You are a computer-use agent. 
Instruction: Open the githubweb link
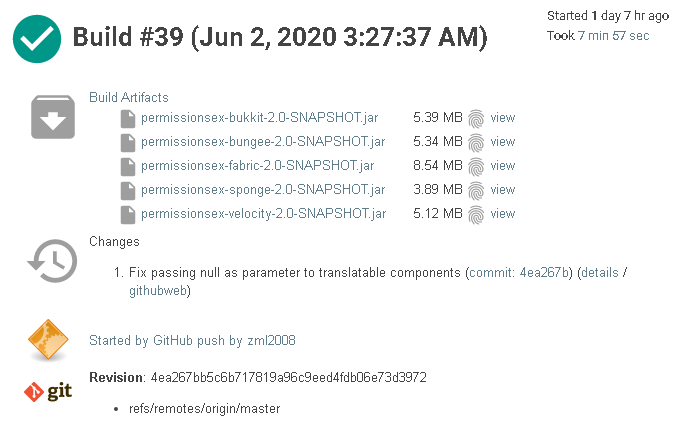[158, 291]
